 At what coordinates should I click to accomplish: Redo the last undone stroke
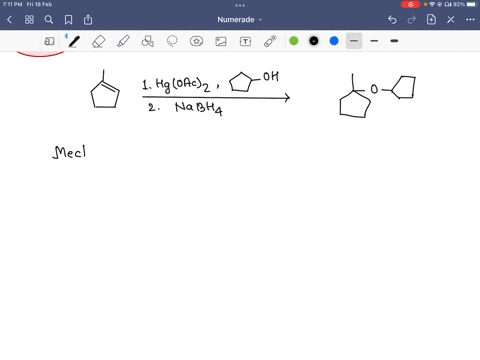tap(412, 20)
